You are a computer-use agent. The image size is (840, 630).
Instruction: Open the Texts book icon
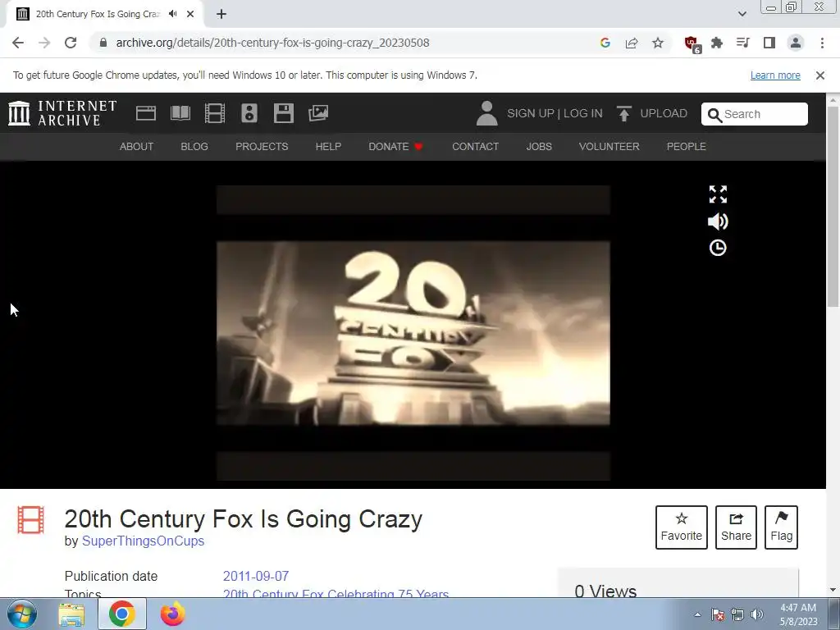[180, 113]
